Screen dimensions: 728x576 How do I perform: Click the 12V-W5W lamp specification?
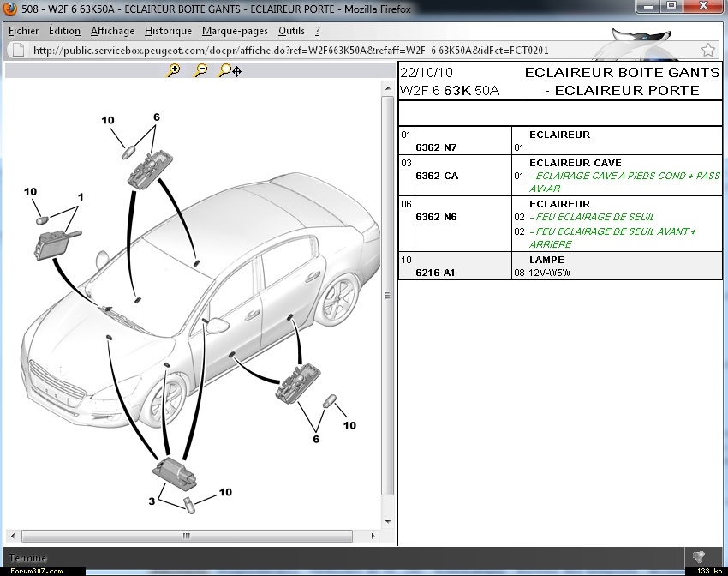click(549, 273)
